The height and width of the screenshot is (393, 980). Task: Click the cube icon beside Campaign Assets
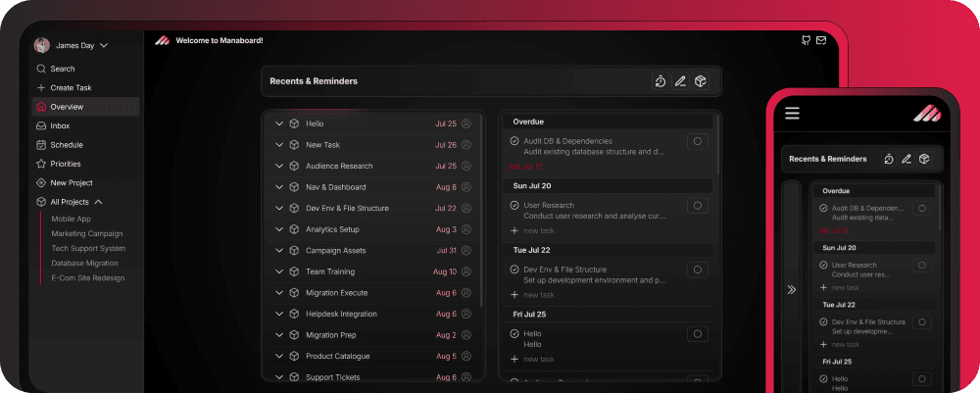click(294, 251)
